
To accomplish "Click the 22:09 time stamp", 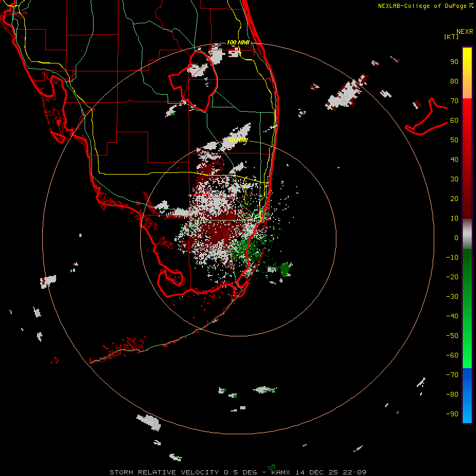I will pyautogui.click(x=355, y=472).
